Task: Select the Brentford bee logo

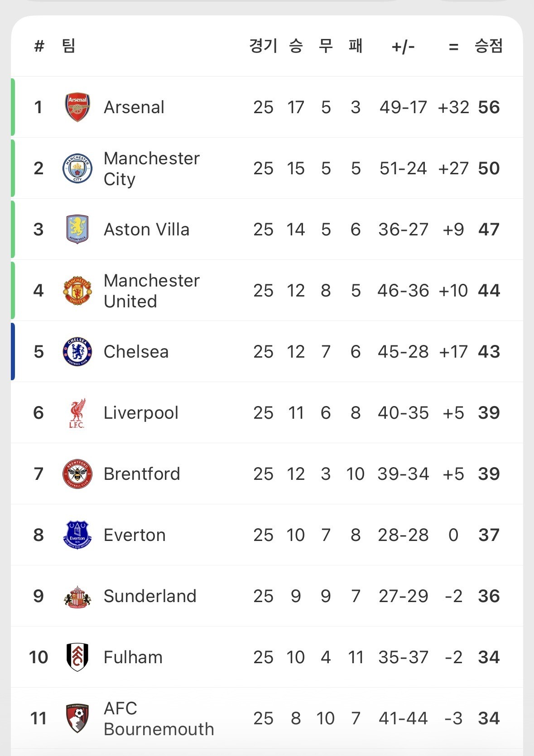Action: click(77, 474)
